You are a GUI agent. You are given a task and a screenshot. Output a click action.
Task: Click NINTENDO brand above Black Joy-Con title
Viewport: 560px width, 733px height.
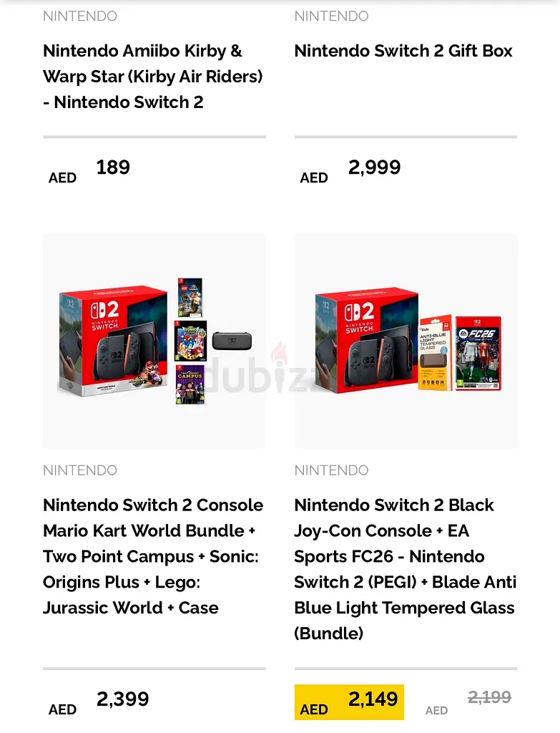click(x=331, y=470)
